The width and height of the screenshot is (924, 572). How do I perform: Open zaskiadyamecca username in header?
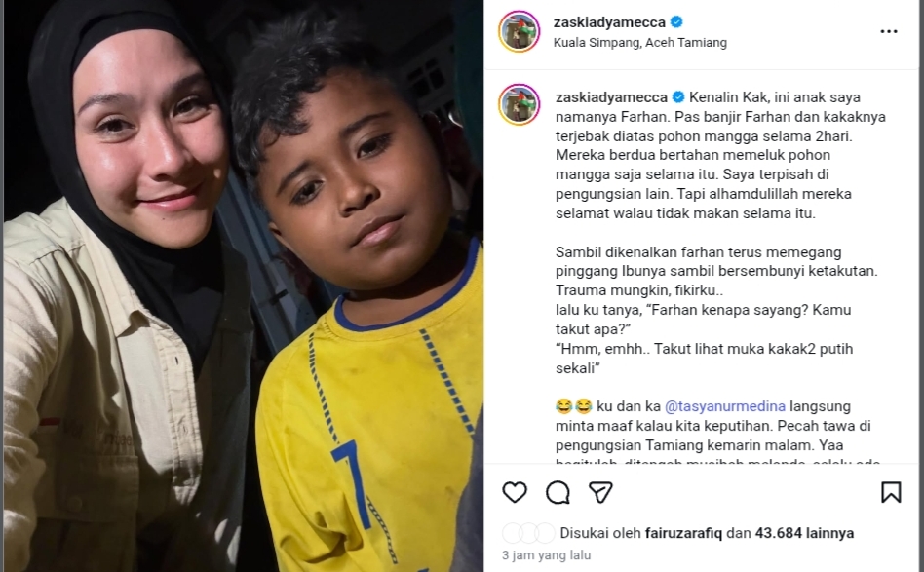coord(609,22)
